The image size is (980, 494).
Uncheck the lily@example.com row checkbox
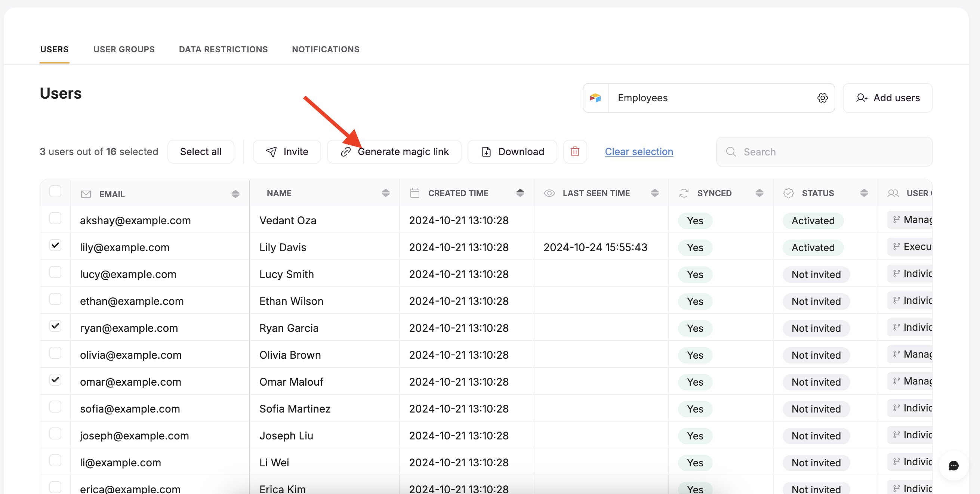tap(56, 245)
